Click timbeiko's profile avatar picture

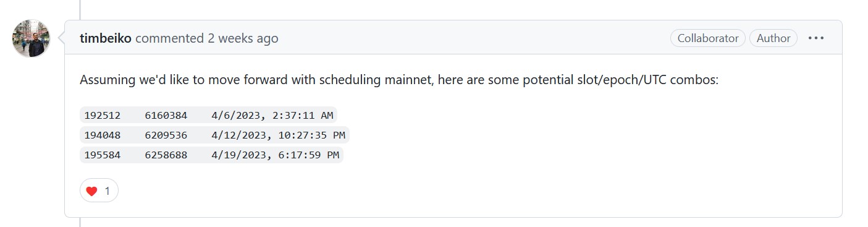(x=31, y=38)
